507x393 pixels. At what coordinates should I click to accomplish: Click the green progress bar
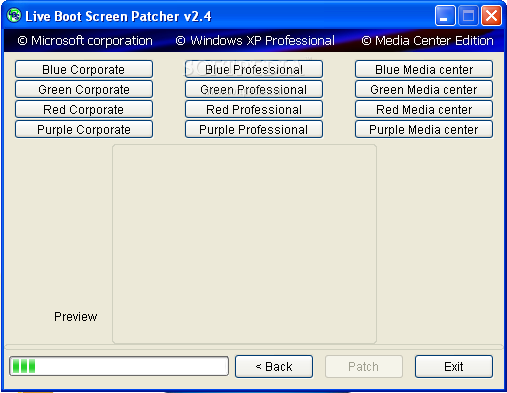(119, 366)
